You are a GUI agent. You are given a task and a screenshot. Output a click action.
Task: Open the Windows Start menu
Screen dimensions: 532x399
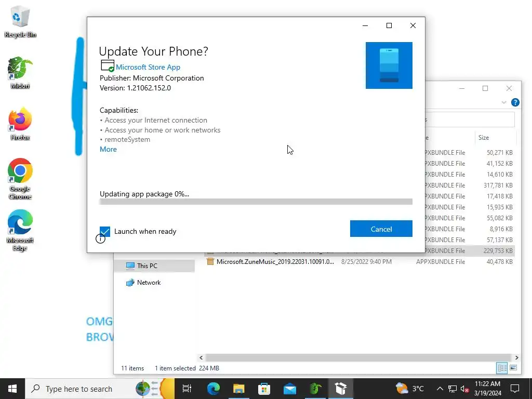12,389
